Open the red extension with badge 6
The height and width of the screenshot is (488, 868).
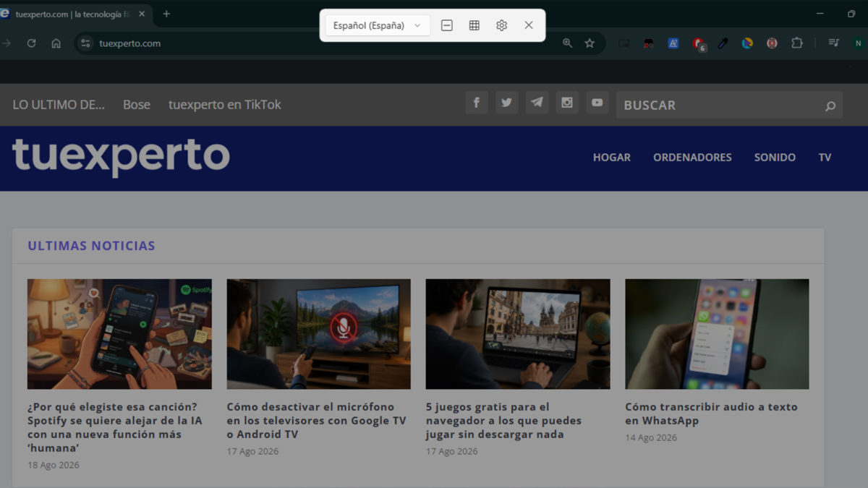(698, 44)
